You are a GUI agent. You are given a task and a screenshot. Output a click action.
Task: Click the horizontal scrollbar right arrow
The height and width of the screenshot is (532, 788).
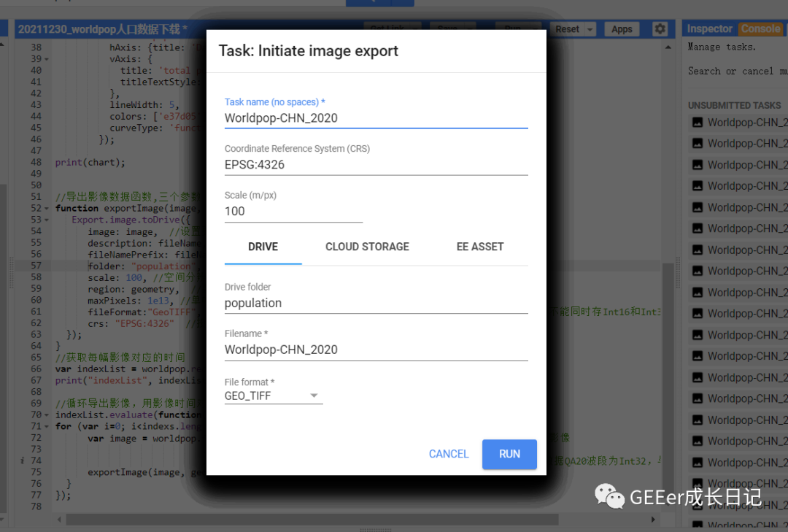click(x=653, y=519)
